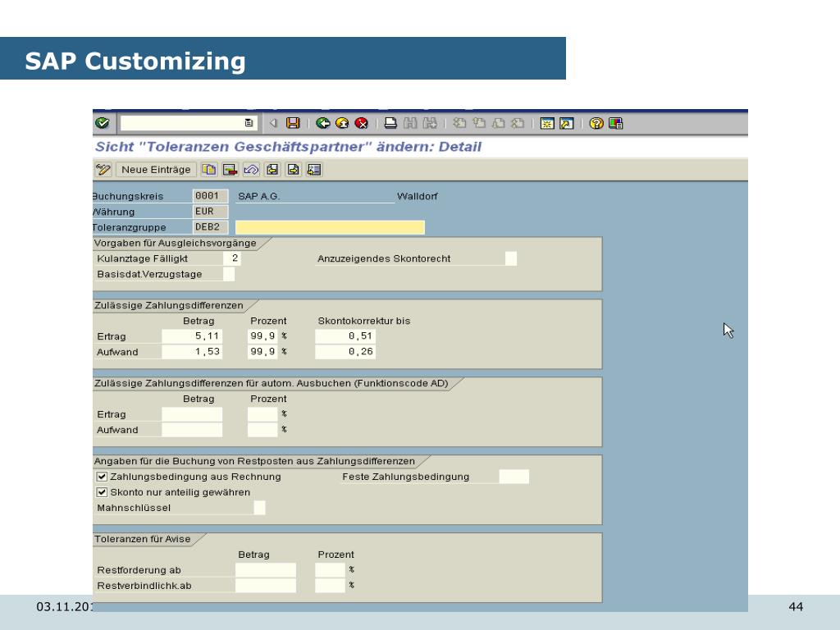The width and height of the screenshot is (840, 630).
Task: Click the Generate Shortcut icon
Action: (566, 123)
